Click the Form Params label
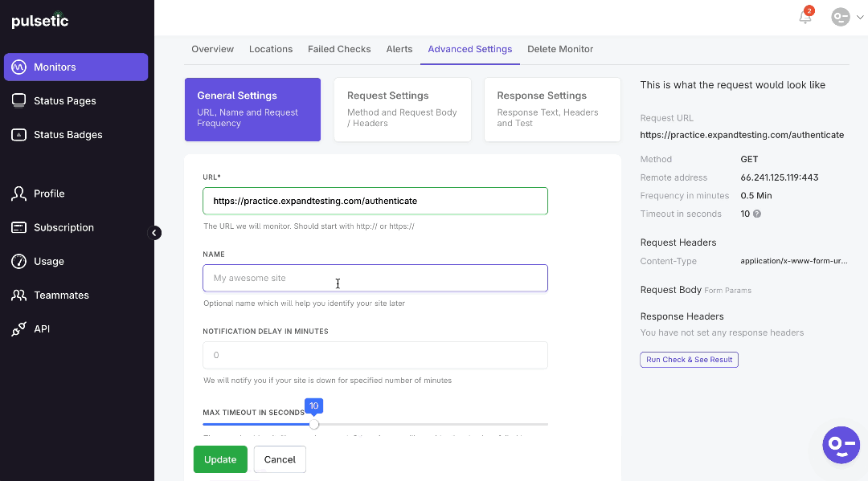868x481 pixels. pos(727,290)
